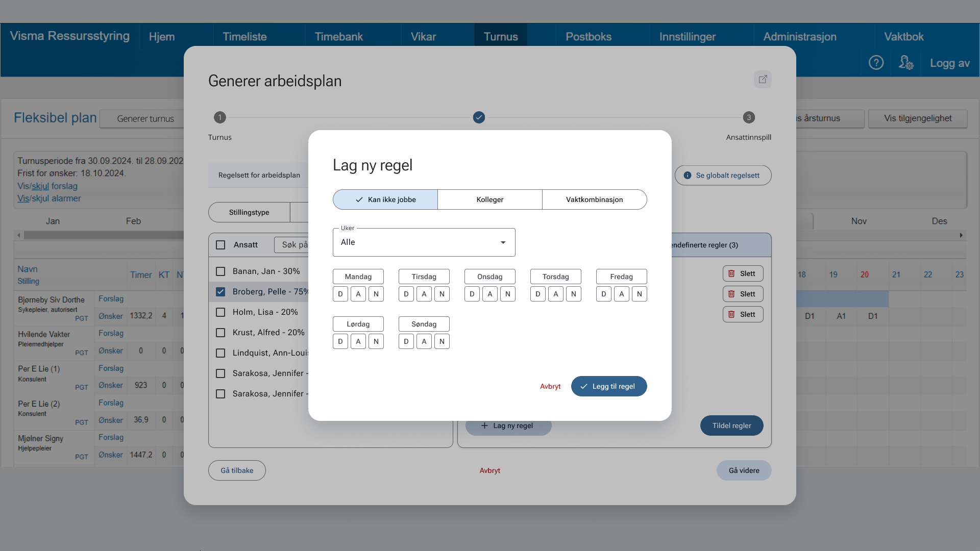Open Se globalt regelsett
The height and width of the screenshot is (551, 980).
pyautogui.click(x=723, y=176)
